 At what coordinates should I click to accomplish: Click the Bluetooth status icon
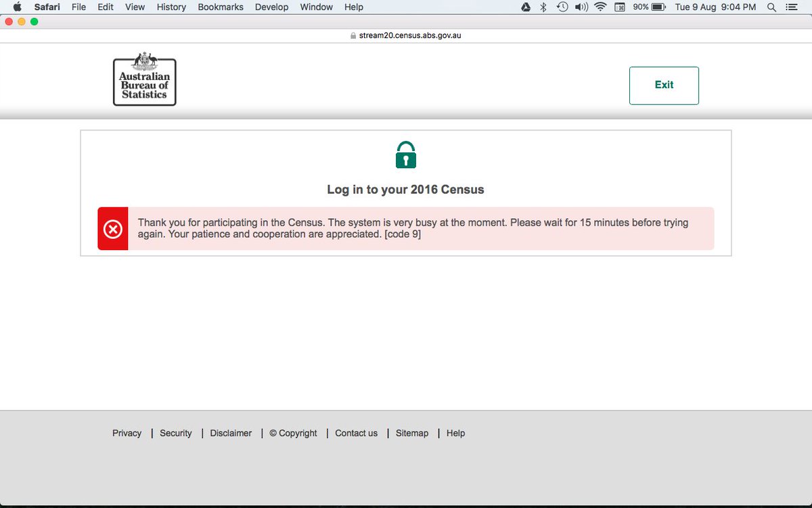[x=543, y=7]
